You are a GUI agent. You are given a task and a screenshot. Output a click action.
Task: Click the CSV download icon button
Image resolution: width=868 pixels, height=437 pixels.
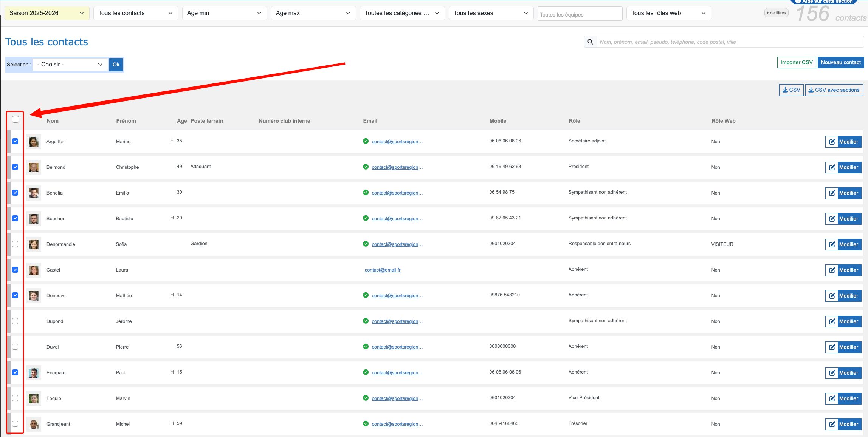point(791,90)
